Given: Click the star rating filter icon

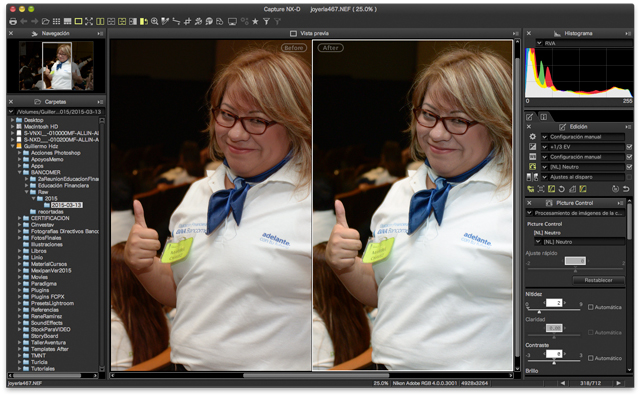Looking at the screenshot, I should [x=255, y=21].
